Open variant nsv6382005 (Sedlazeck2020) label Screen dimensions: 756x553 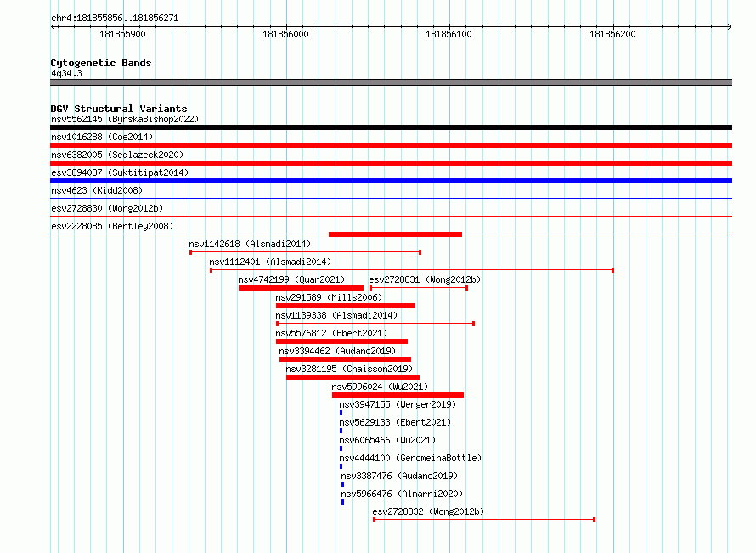117,155
